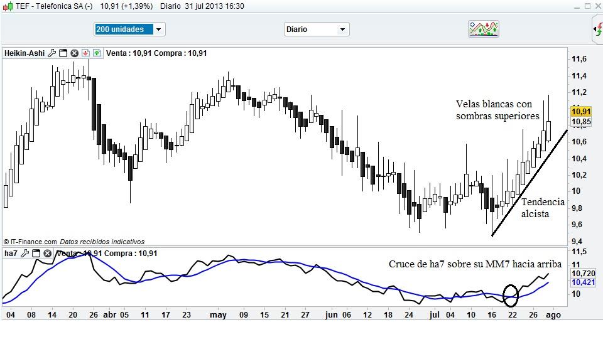Open the indicators and trading systems button
Image resolution: width=603 pixels, height=364 pixels.
click(x=483, y=29)
